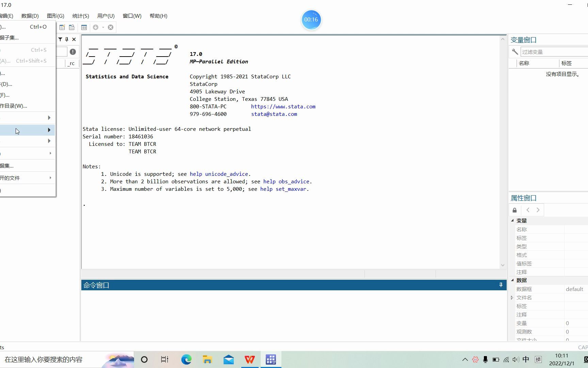Image resolution: width=588 pixels, height=368 pixels.
Task: Expand the highlighted submenu arrow under cursor
Action: 49,130
